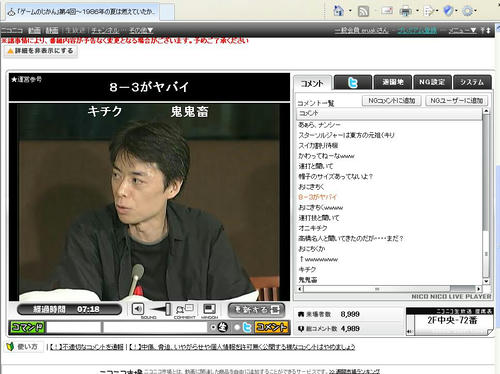
Task: Open the RSS feeds icon
Action: [x=363, y=11]
